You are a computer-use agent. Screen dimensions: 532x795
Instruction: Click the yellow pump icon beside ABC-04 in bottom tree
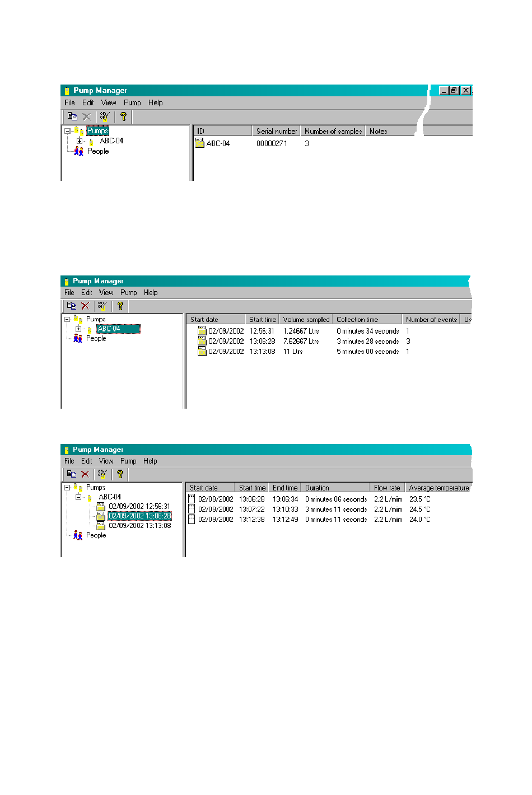coord(90,497)
